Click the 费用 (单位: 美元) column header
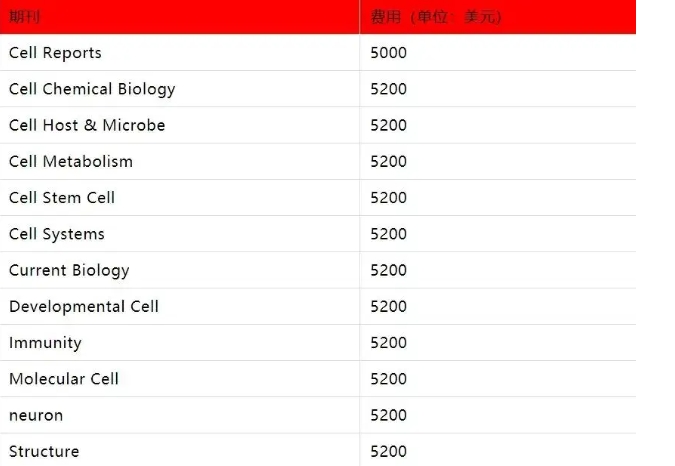The height and width of the screenshot is (466, 675). point(436,18)
